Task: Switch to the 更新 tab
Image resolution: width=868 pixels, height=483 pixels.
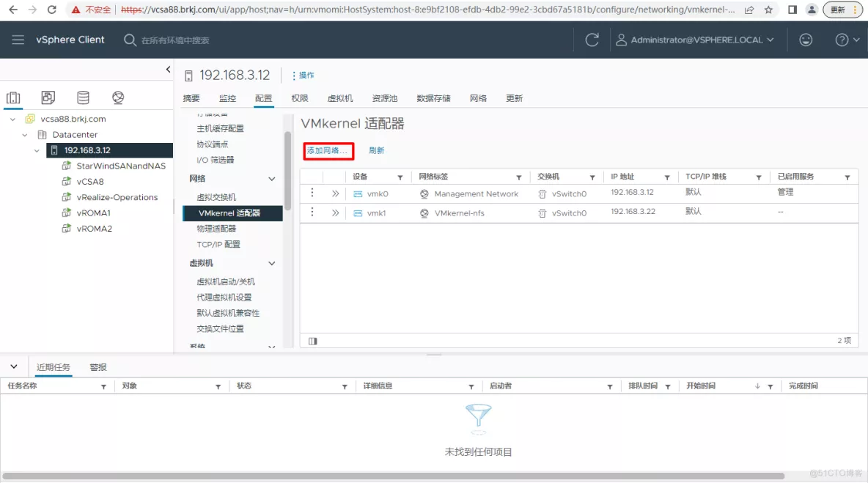Action: 514,98
